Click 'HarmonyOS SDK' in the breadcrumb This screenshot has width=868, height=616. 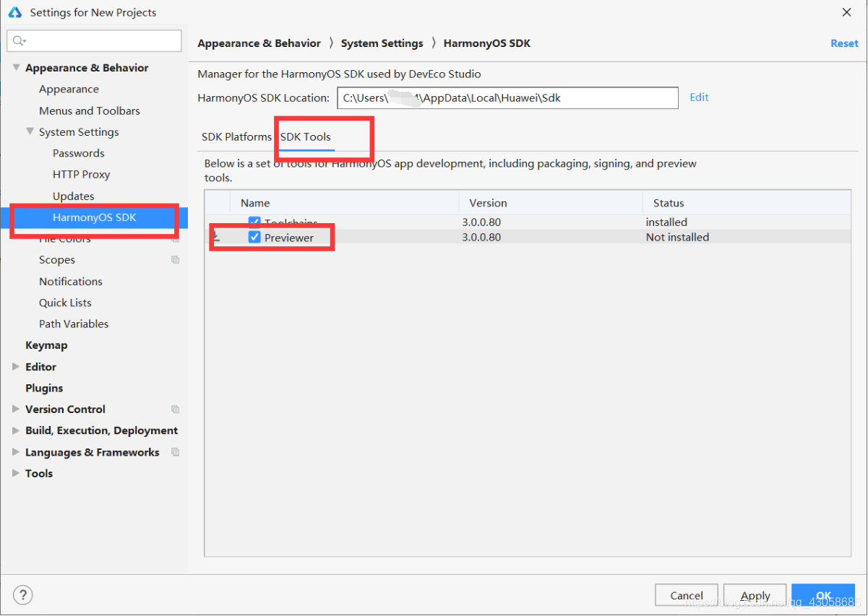point(487,43)
